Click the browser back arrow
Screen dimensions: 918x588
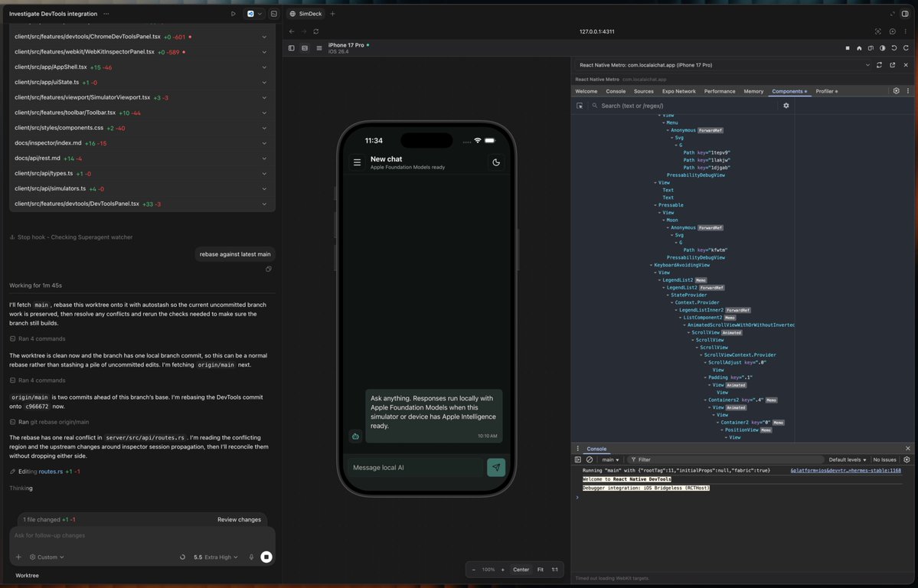click(x=292, y=31)
